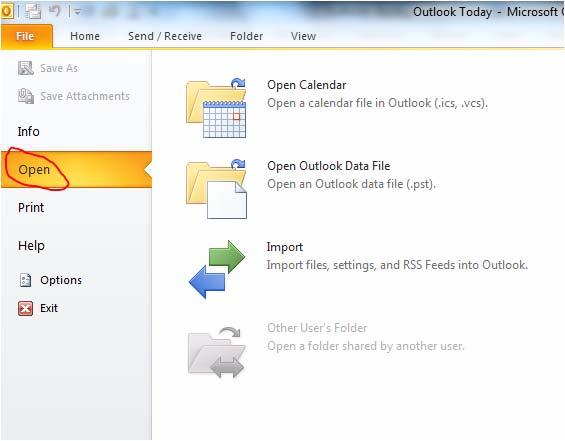Open the Folder ribbon tab
565x441 pixels.
246,36
